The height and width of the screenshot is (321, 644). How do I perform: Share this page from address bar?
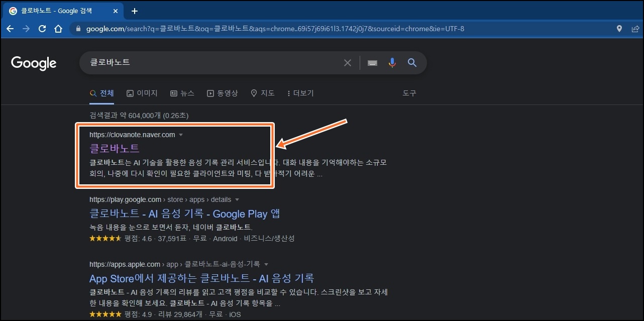pos(635,29)
